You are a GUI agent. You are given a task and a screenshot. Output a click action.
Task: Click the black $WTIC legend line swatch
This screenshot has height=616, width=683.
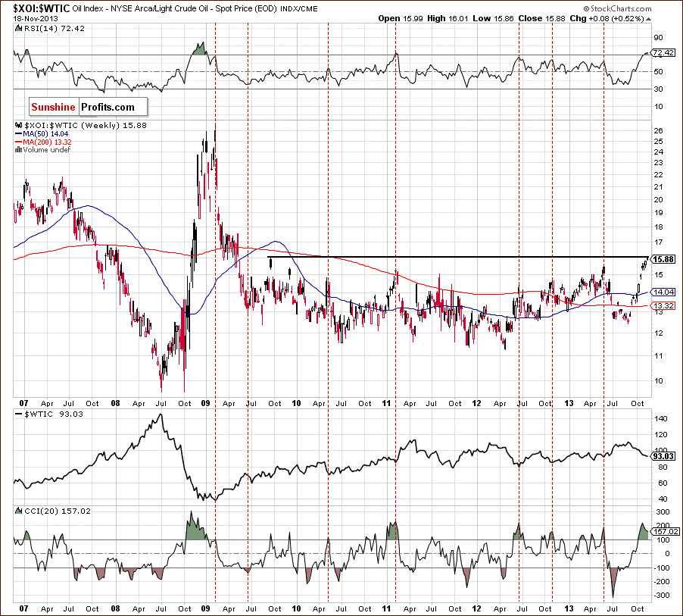pos(18,414)
